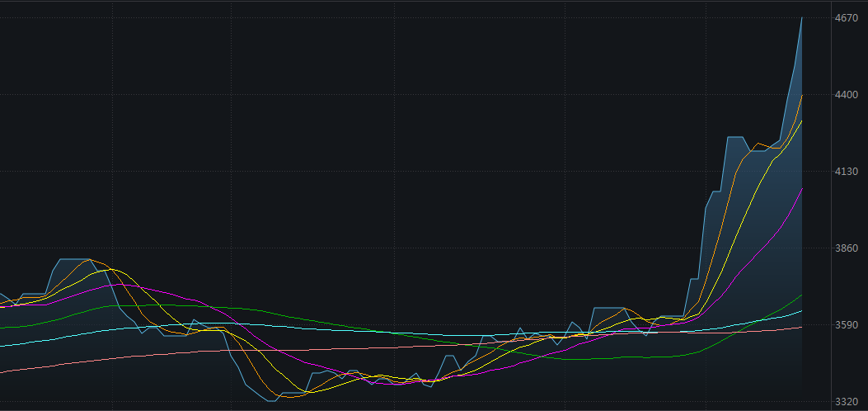Click the orange moving average line's right endpoint
This screenshot has height=411, width=868.
point(801,95)
